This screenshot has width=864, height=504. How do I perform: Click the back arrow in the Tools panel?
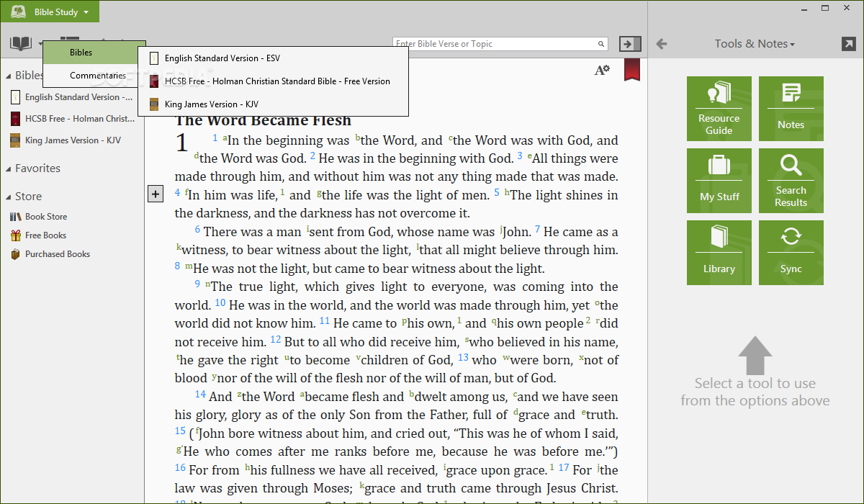pyautogui.click(x=661, y=44)
